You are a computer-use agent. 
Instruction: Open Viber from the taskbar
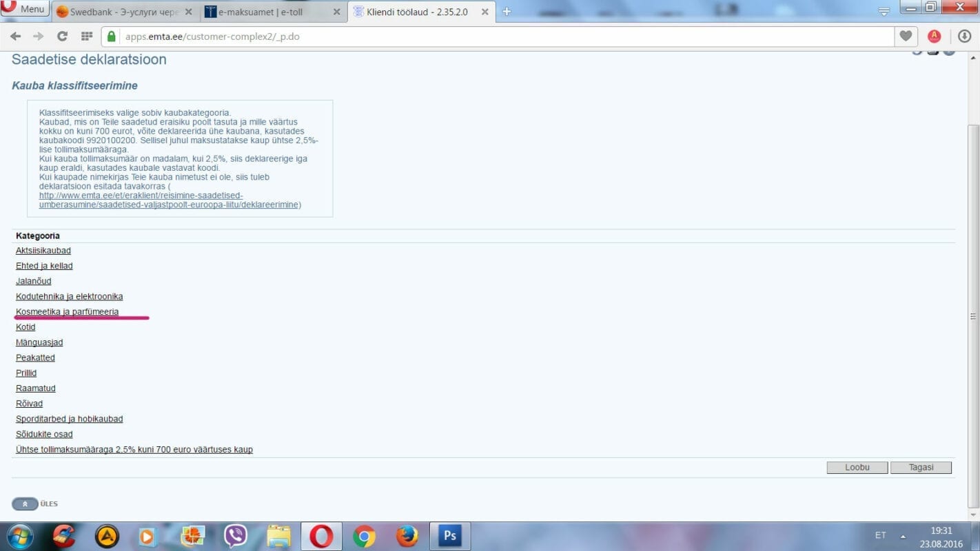(236, 536)
